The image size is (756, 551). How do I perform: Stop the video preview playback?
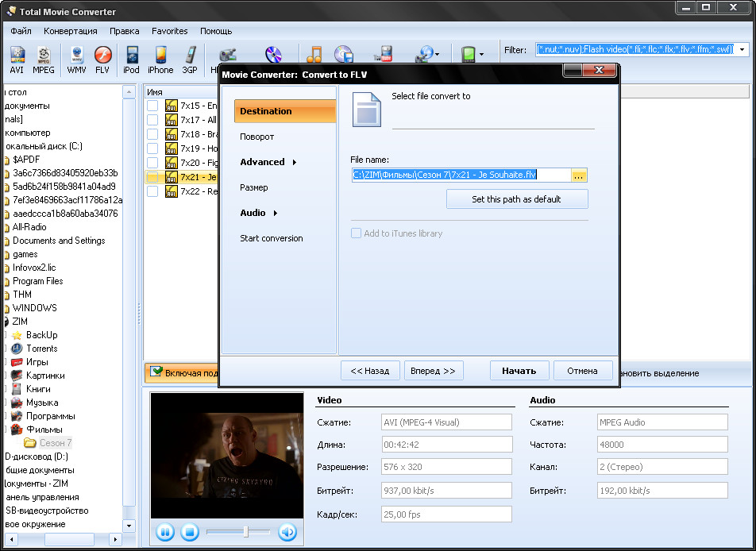190,532
